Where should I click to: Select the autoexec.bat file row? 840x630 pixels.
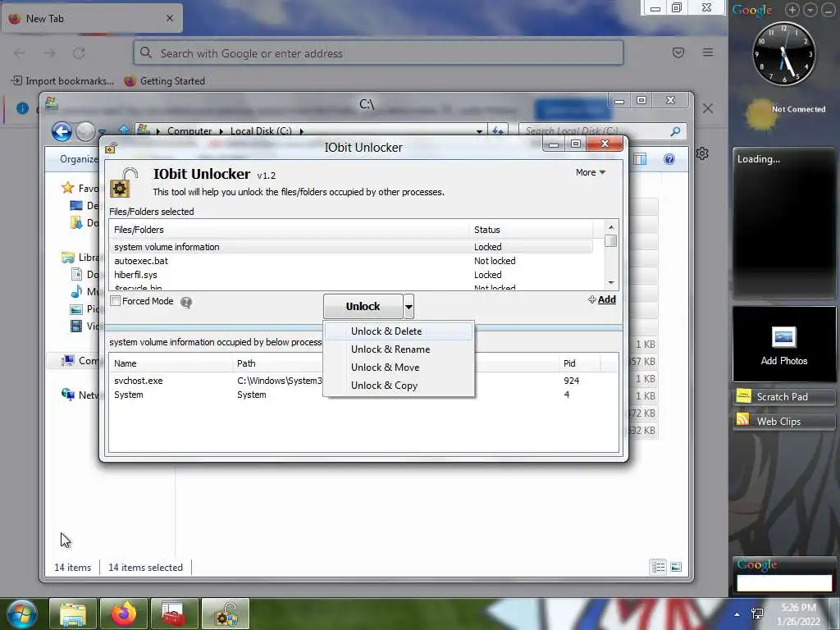[x=352, y=261]
